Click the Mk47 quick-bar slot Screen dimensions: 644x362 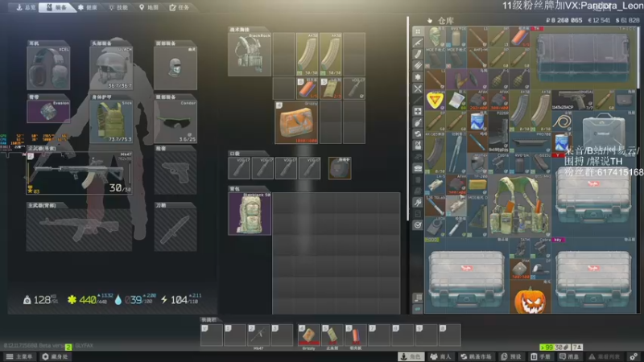coord(258,335)
